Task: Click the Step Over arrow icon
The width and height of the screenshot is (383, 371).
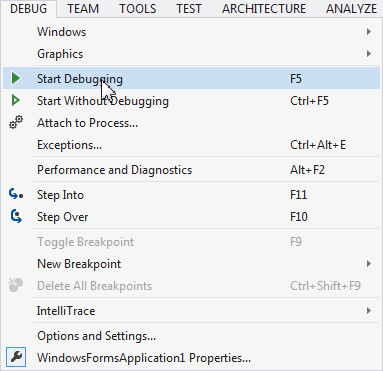Action: point(16,216)
